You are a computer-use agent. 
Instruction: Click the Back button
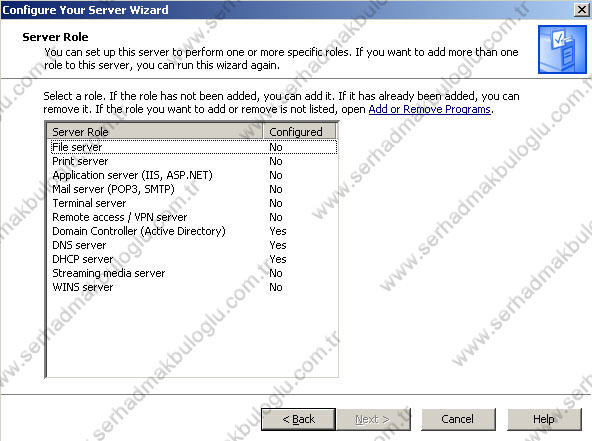pyautogui.click(x=298, y=419)
